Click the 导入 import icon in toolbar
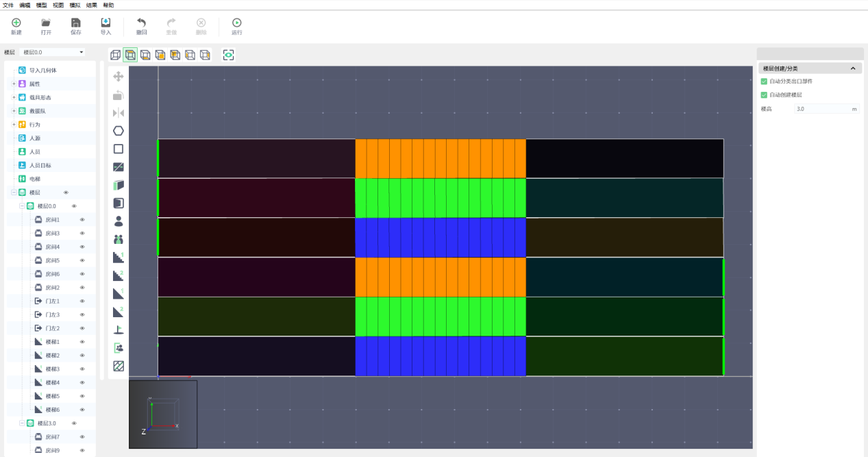This screenshot has width=868, height=457. point(106,26)
